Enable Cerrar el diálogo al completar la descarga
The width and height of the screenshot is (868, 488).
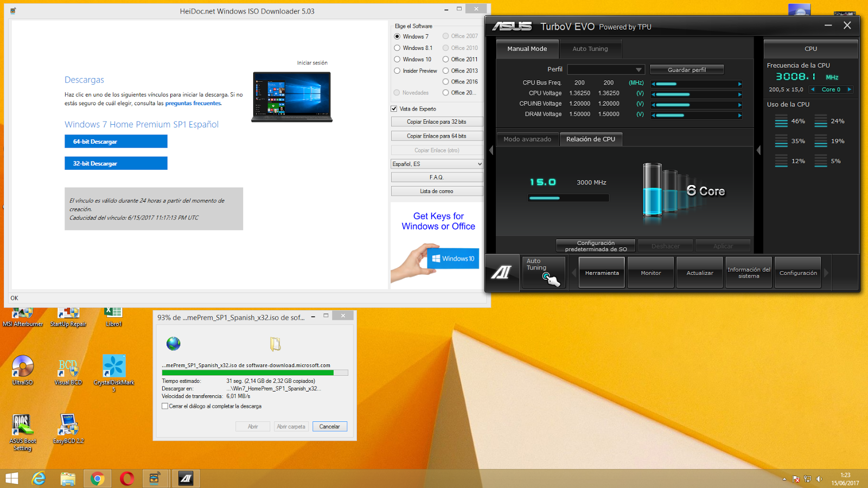[165, 406]
